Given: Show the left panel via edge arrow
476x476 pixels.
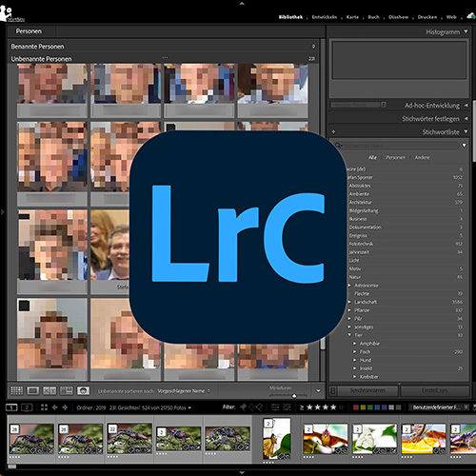Looking at the screenshot, I should click(x=3, y=211).
